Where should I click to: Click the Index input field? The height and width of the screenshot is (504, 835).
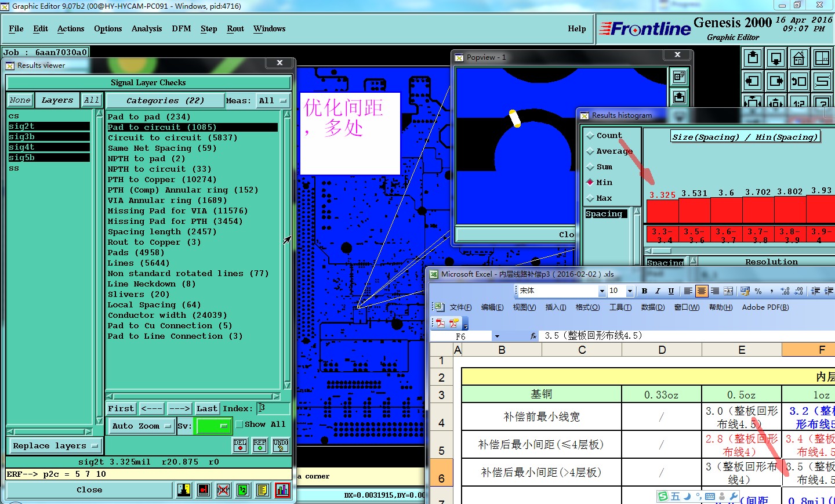273,408
